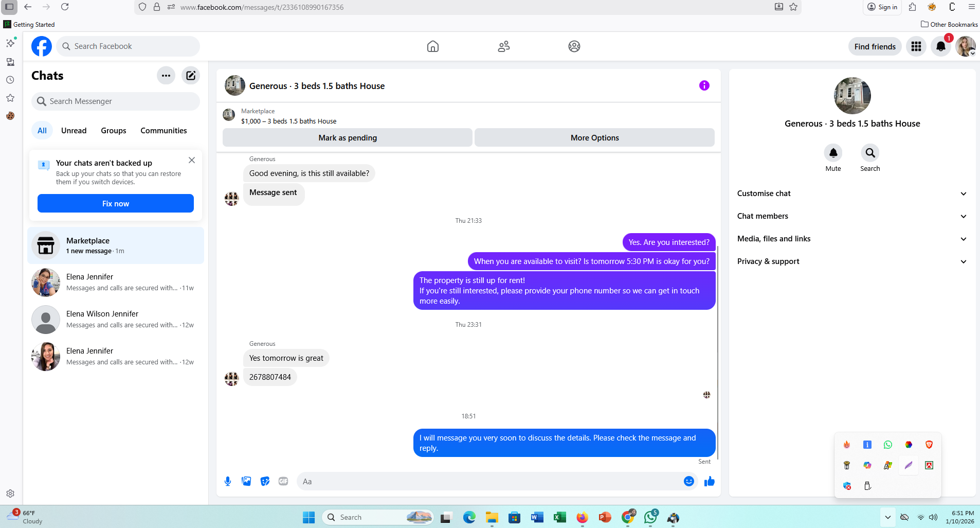The width and height of the screenshot is (980, 528).
Task: Open Chats options three-dot icon
Action: pos(166,76)
